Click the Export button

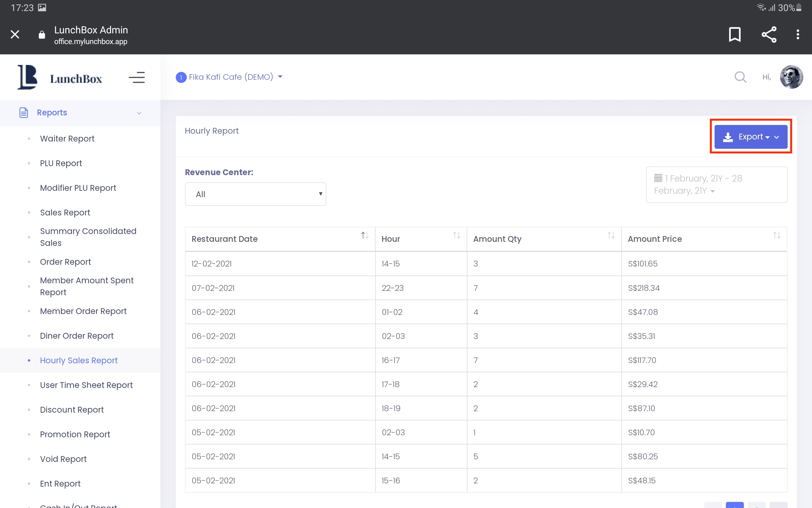[x=751, y=137]
